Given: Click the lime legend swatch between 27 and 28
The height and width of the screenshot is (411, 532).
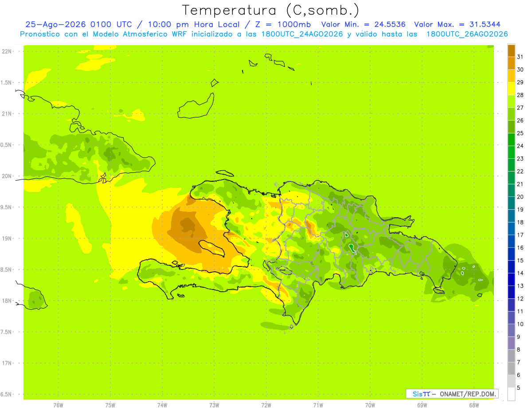Looking at the screenshot, I should pos(511,101).
